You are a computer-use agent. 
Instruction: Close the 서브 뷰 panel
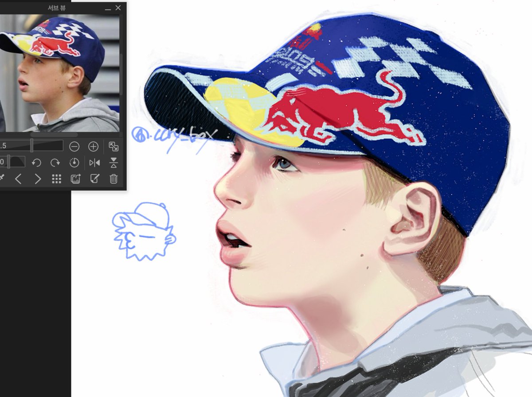pyautogui.click(x=118, y=8)
